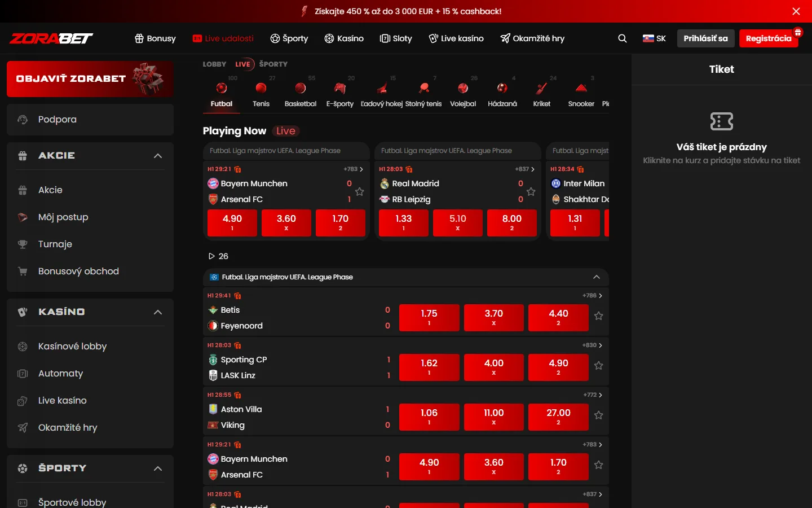Viewport: 812px width, 508px height.
Task: Click the OBJAVIŤ ZORABET banner
Action: pos(90,79)
